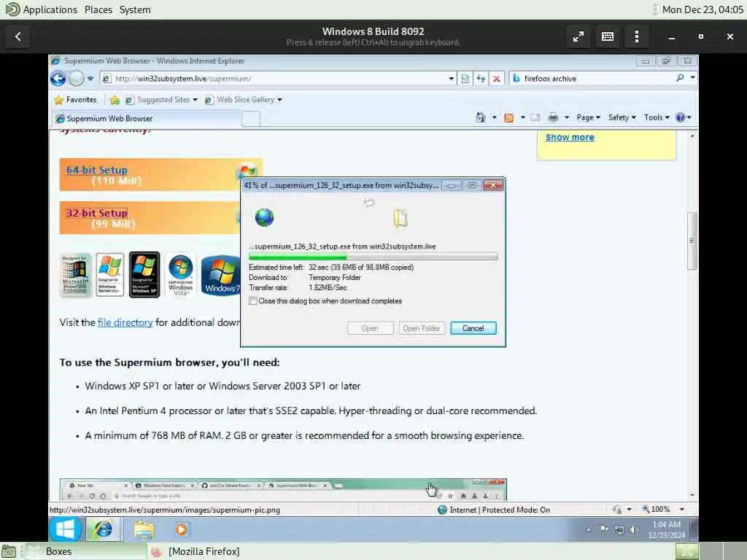This screenshot has height=560, width=747.
Task: Open Windows Media Player from taskbar
Action: pyautogui.click(x=182, y=529)
